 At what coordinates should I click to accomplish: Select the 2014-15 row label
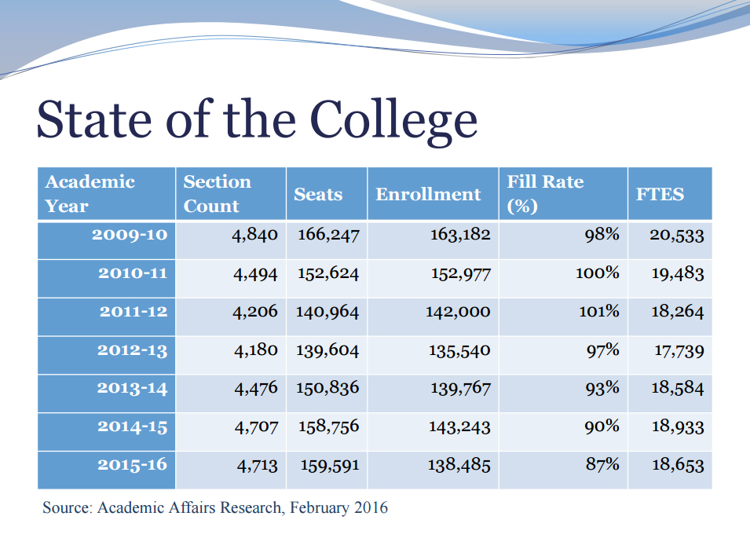[x=107, y=432]
